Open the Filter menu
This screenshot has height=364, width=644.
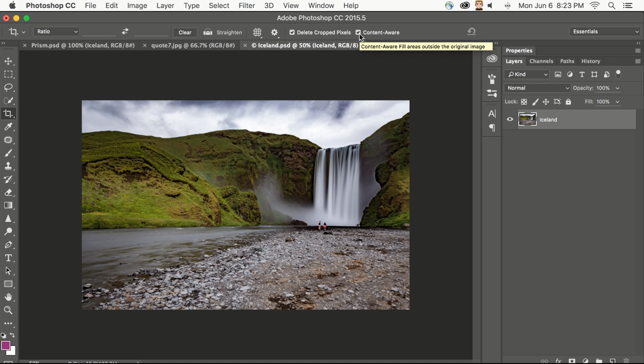246,5
